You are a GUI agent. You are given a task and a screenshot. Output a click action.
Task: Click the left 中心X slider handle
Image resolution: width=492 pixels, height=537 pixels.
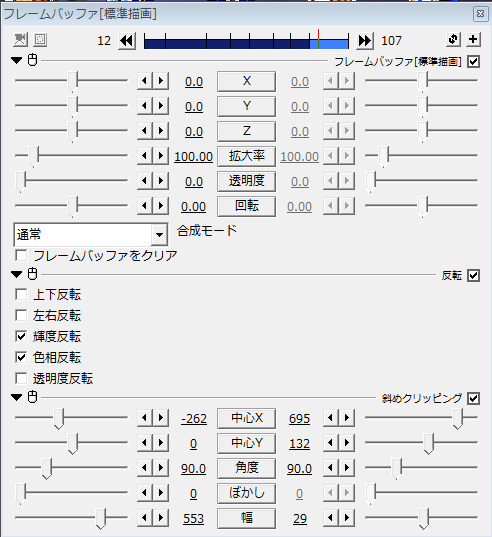[x=59, y=419]
